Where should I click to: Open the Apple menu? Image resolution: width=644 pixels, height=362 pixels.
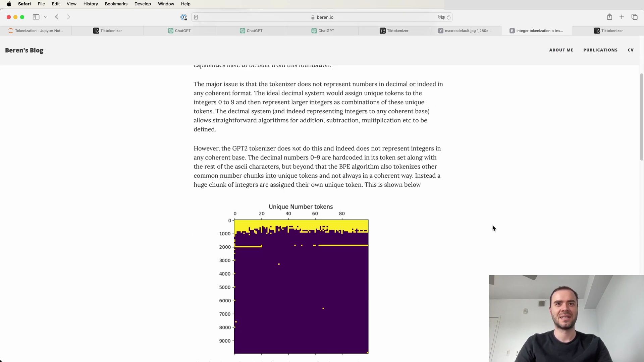coord(9,4)
